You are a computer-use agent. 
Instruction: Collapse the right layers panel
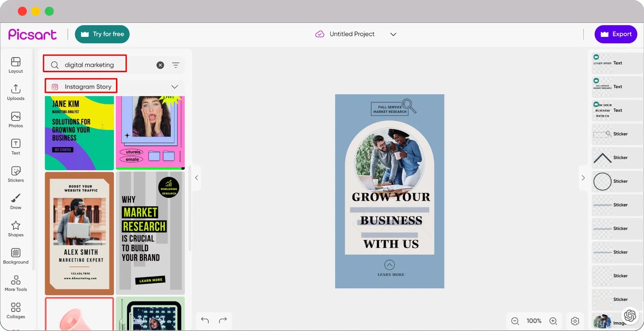coord(583,178)
